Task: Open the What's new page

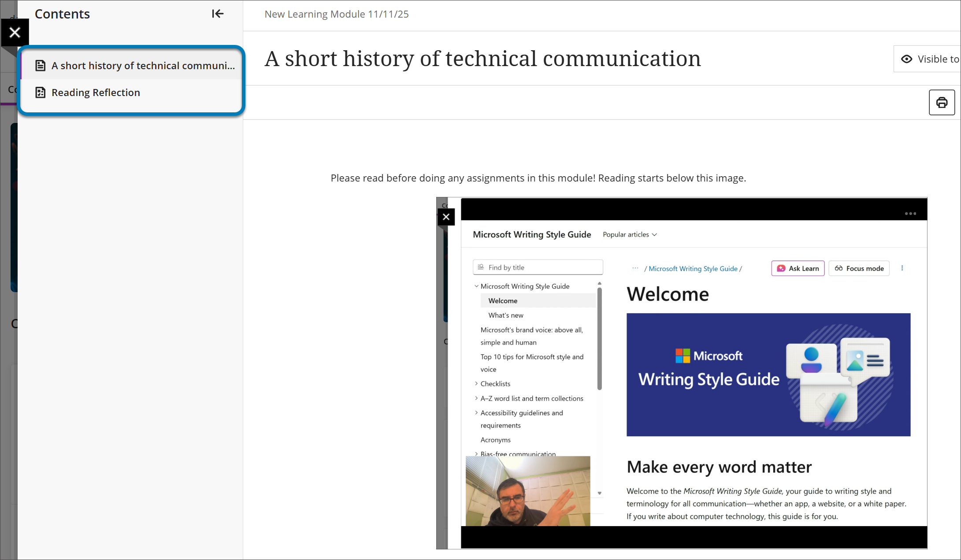Action: [505, 315]
